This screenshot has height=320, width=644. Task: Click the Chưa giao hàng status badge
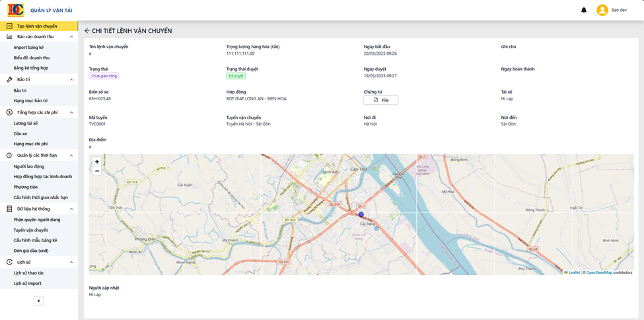tap(104, 76)
